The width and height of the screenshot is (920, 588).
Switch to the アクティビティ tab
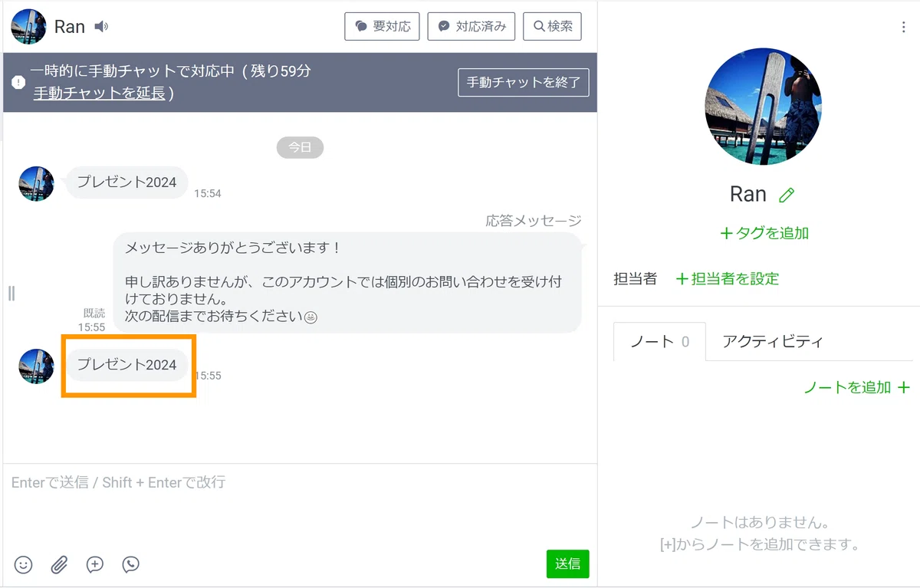[772, 342]
